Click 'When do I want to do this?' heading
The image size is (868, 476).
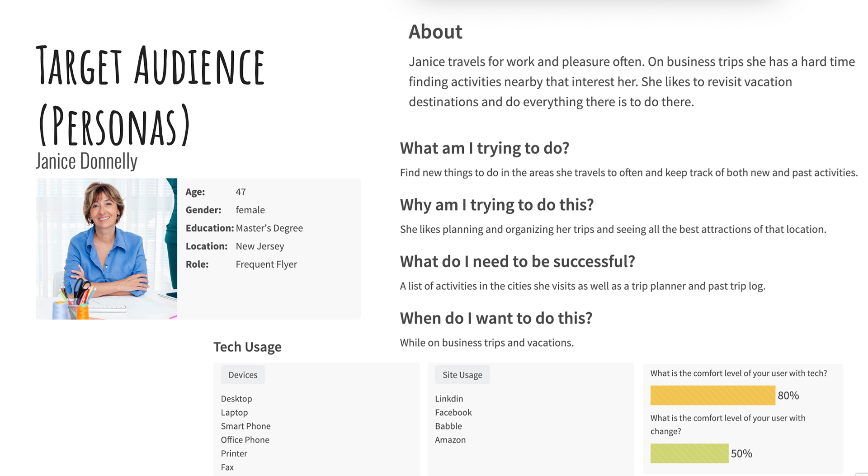pyautogui.click(x=496, y=318)
